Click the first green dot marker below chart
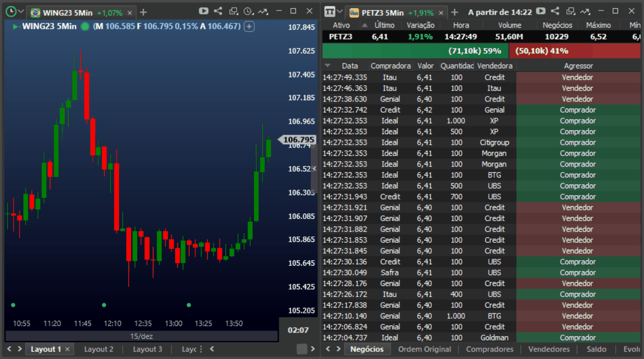 (13, 305)
